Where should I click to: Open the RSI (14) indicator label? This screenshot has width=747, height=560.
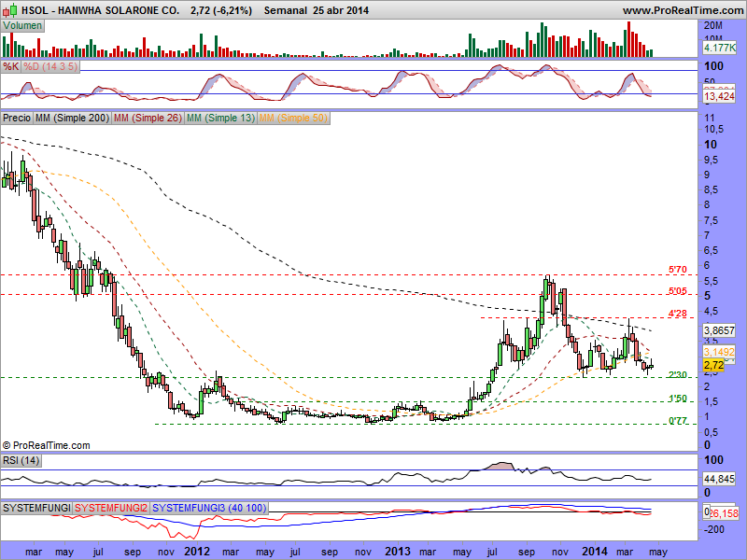pyautogui.click(x=21, y=460)
